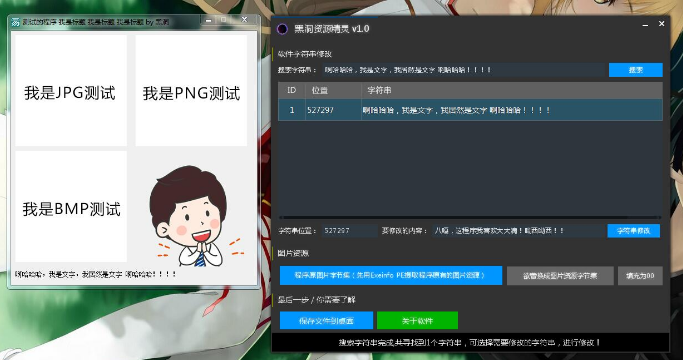Click the green 关于软件 button
Screen dimensions: 683x360
(x=417, y=321)
